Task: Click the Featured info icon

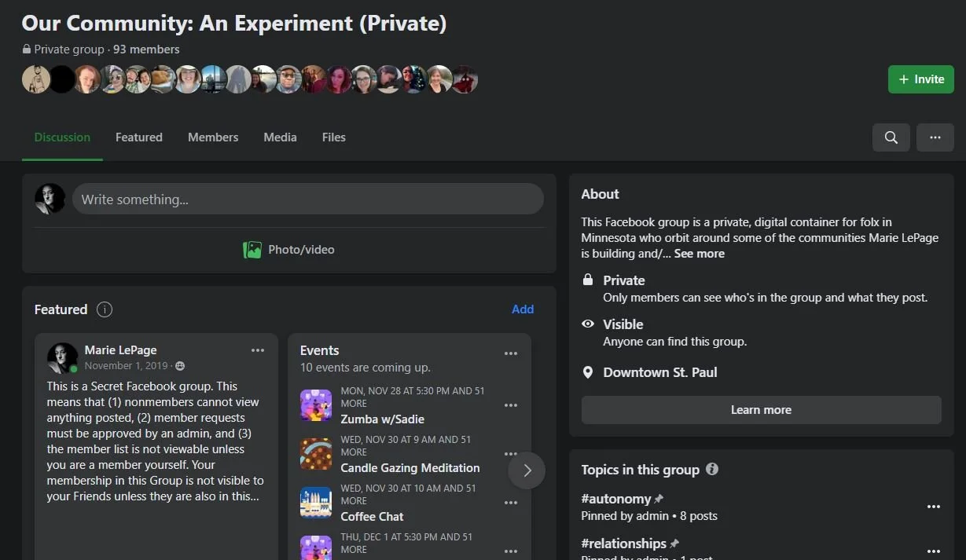Action: [x=105, y=309]
